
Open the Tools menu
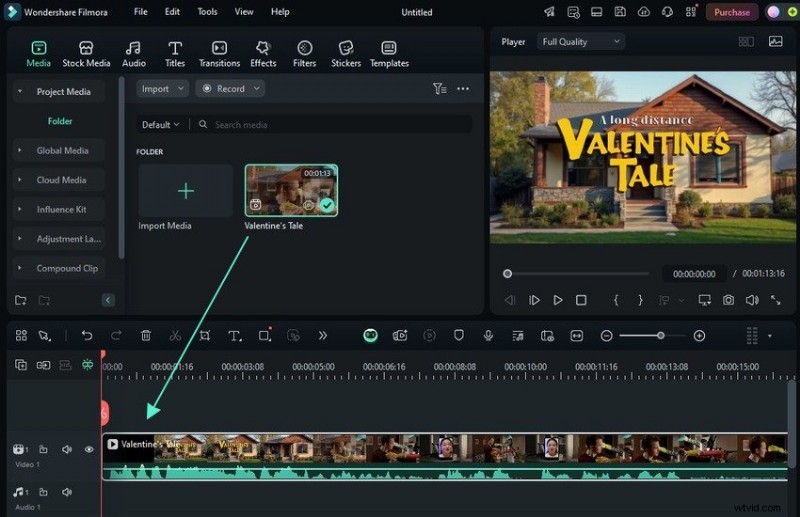pyautogui.click(x=207, y=12)
